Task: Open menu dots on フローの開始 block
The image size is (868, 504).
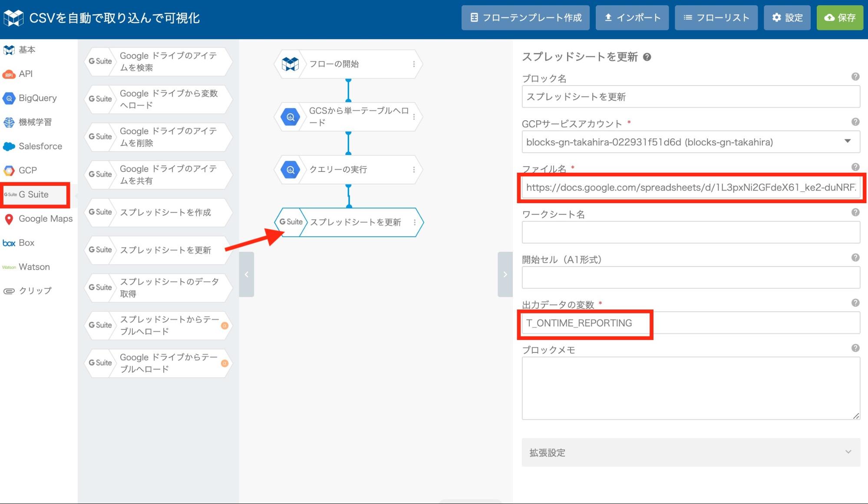Action: point(414,64)
